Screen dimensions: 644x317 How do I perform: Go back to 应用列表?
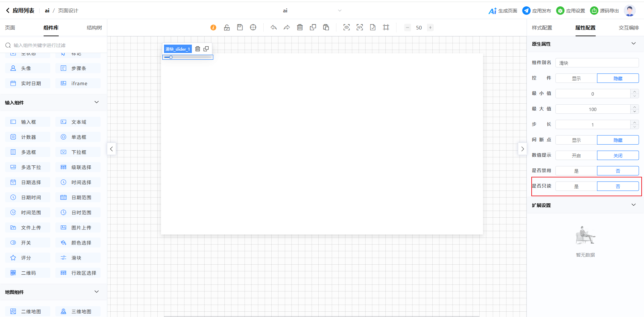(x=20, y=11)
